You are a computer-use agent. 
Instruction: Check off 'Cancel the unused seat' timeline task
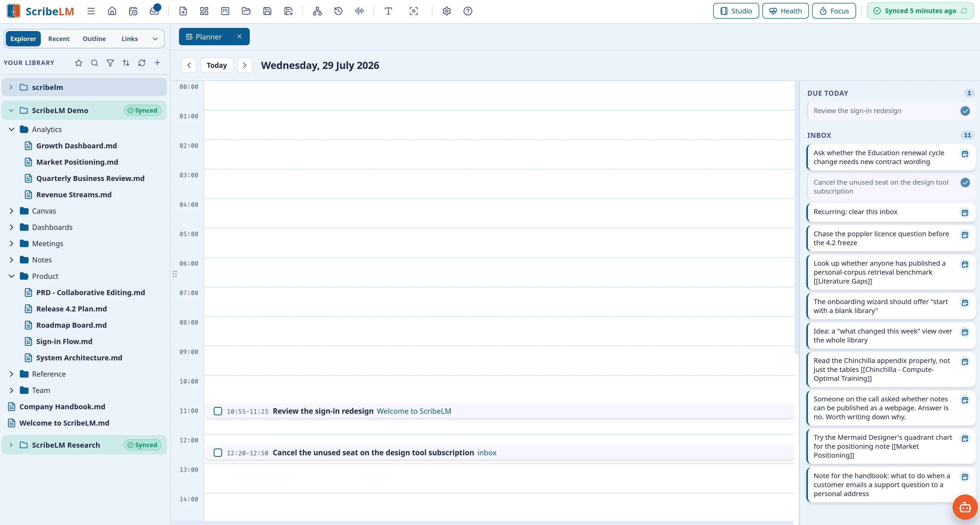point(218,452)
